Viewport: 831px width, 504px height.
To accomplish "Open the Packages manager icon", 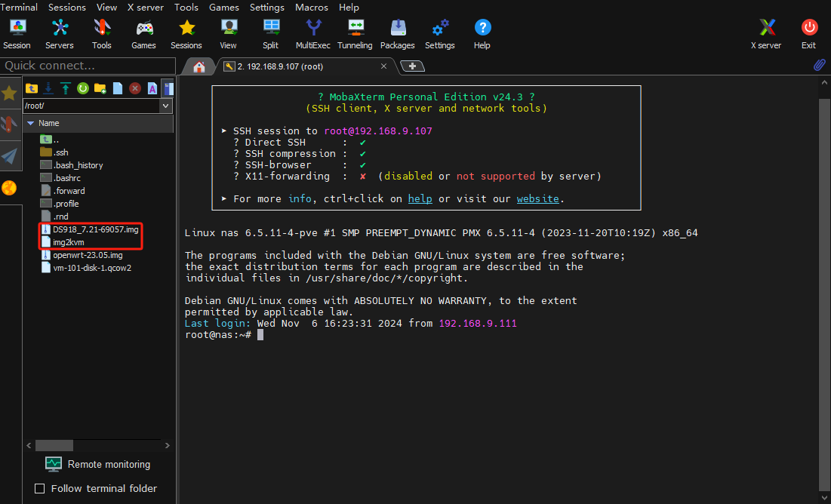I will point(398,34).
